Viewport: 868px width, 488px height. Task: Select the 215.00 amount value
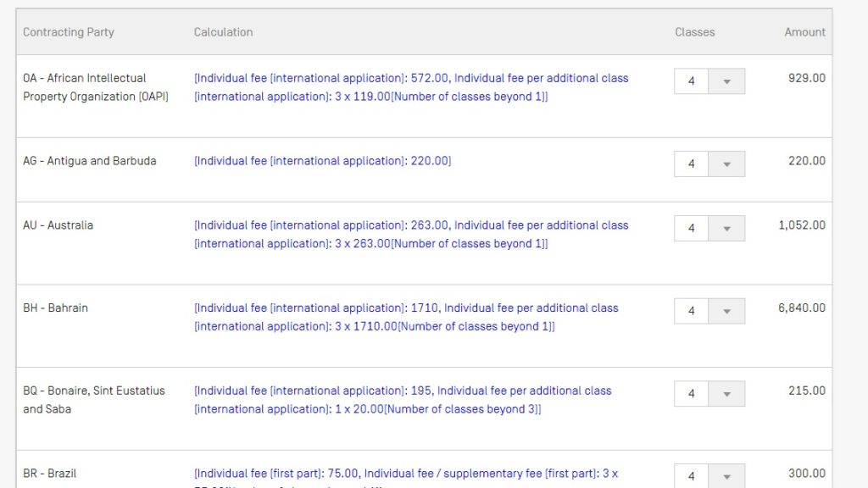pyautogui.click(x=807, y=391)
